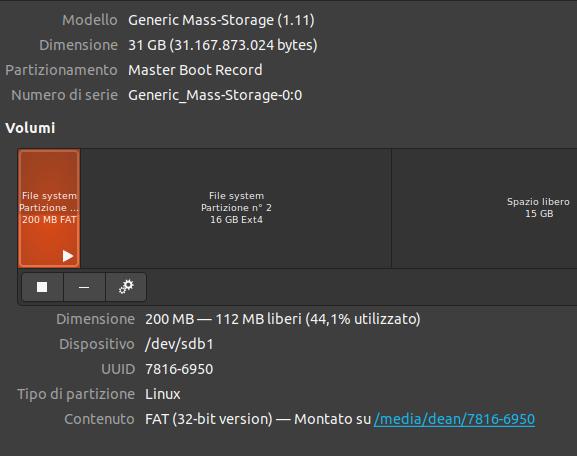Click the FAT (32-bit version) content text
577x456 pixels.
pos(209,419)
